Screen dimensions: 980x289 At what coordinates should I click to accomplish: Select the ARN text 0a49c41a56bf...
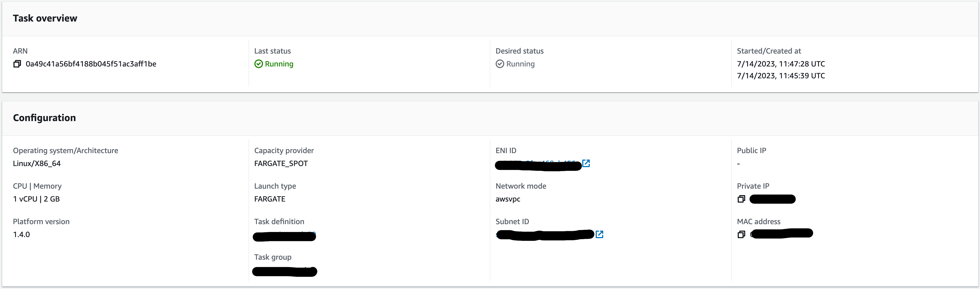(91, 64)
